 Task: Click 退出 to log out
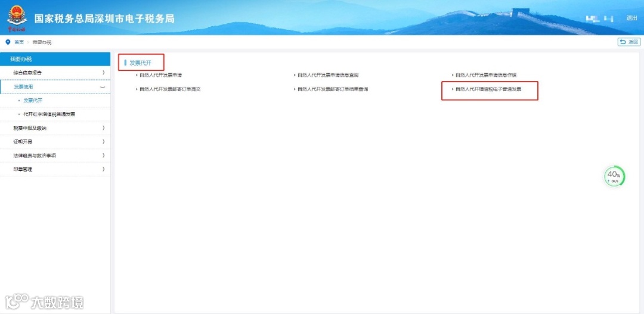click(x=631, y=18)
